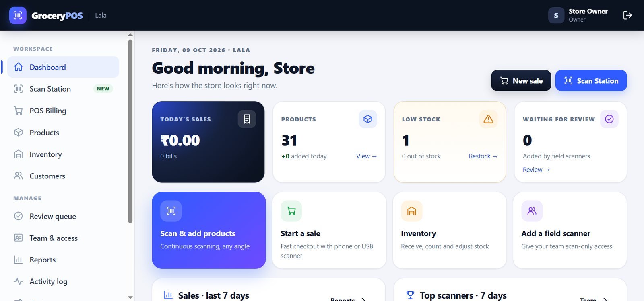
Task: Open Dashboard in the sidebar
Action: [63, 67]
